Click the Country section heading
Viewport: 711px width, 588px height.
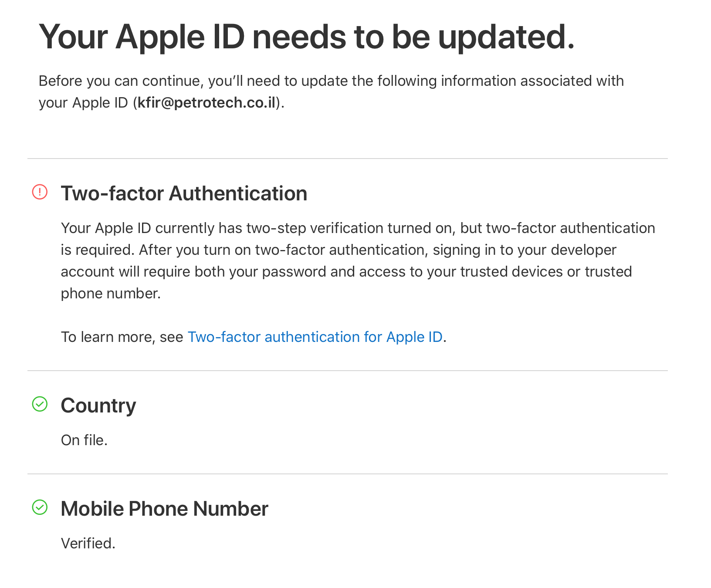tap(98, 406)
